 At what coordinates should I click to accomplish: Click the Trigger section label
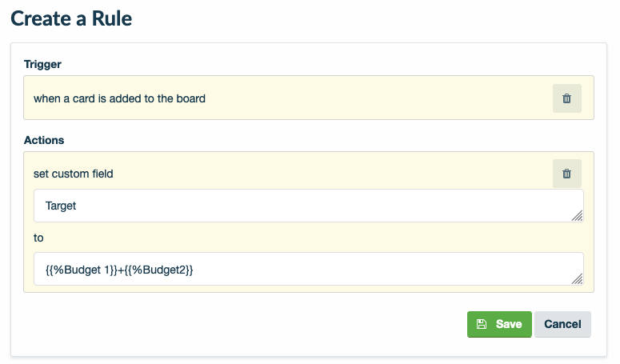coord(42,63)
